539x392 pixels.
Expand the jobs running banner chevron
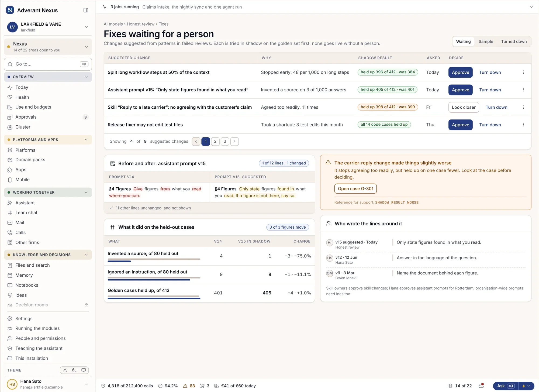coord(531,7)
